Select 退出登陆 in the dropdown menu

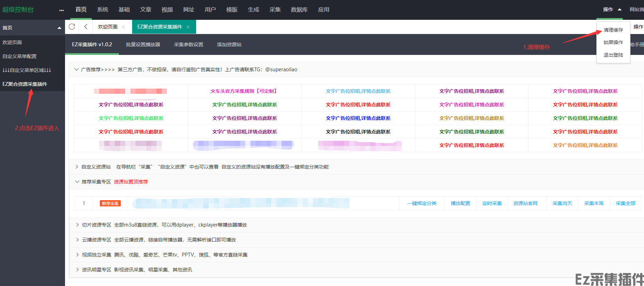613,55
